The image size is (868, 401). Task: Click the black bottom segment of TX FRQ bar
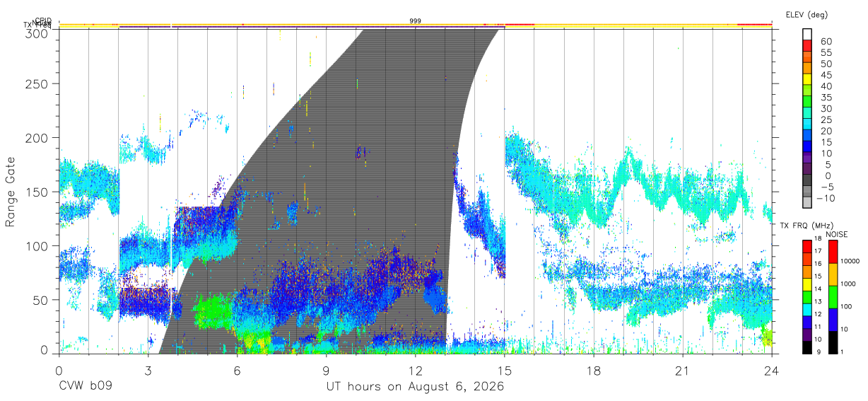pos(807,346)
